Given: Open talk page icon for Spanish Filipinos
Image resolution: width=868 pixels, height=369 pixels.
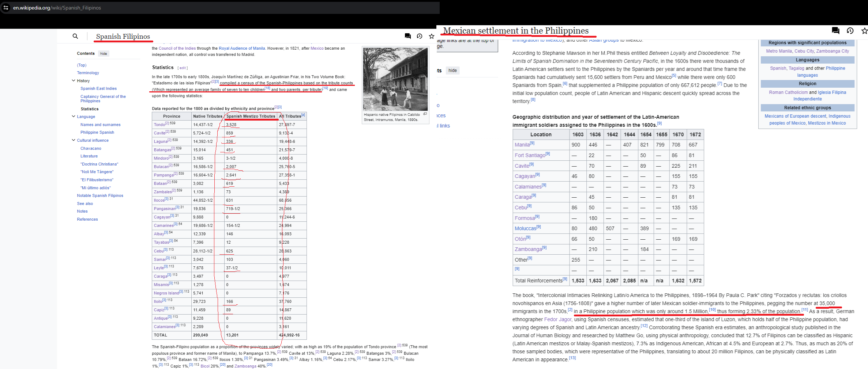Looking at the screenshot, I should 407,36.
